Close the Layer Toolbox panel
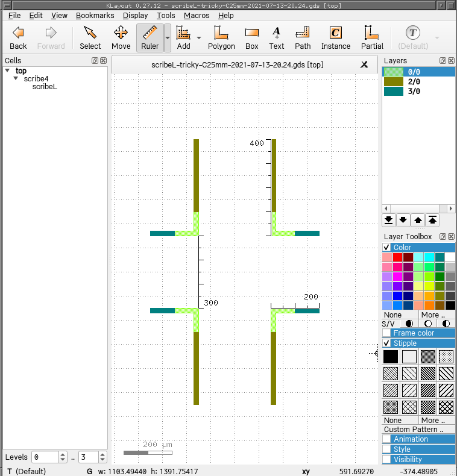457x476 pixels. [x=451, y=236]
